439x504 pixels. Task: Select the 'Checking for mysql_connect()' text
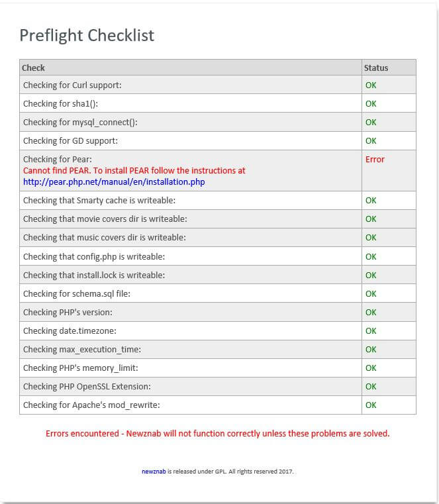80,122
